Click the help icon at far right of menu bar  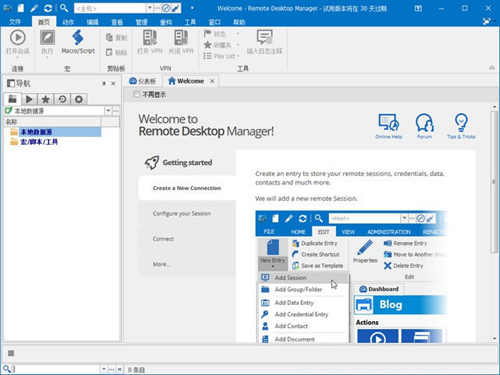coord(487,22)
